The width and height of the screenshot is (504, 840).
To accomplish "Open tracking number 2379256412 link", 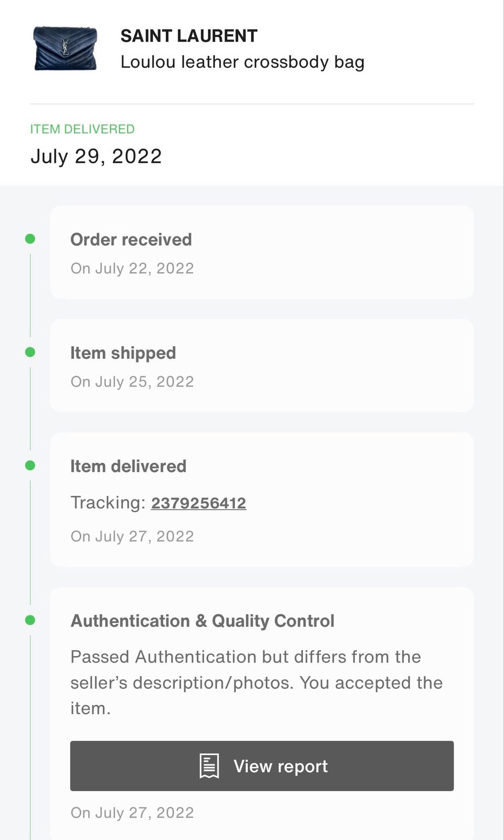I will (198, 503).
